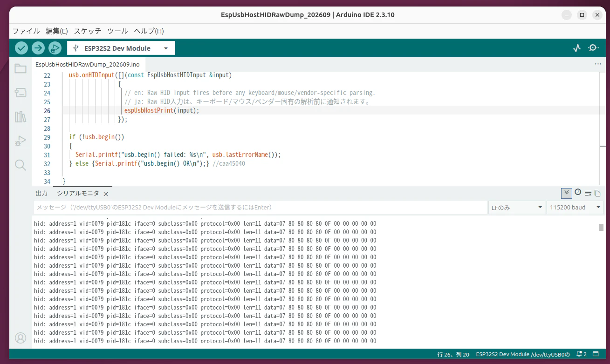Open the ESP32S2 Dev Module board dropdown

click(x=121, y=48)
